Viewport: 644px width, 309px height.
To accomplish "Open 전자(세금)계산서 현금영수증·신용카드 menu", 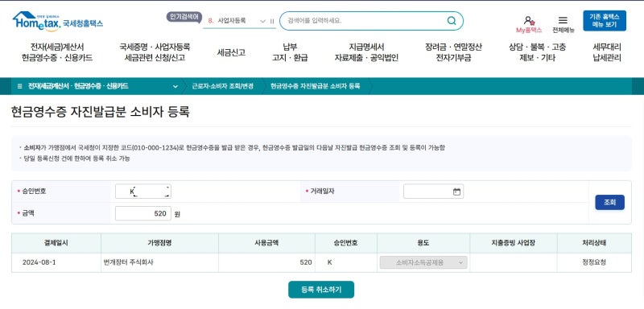I will [57, 52].
